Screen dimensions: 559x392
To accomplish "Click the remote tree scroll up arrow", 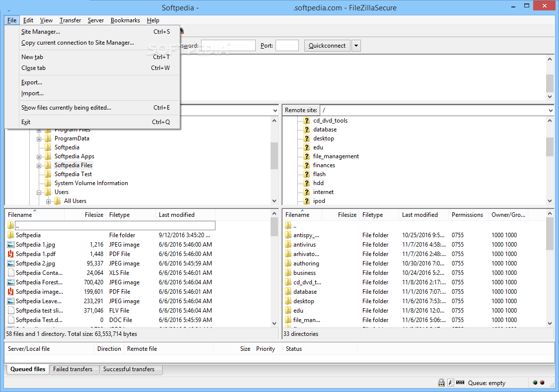I will tap(550, 121).
